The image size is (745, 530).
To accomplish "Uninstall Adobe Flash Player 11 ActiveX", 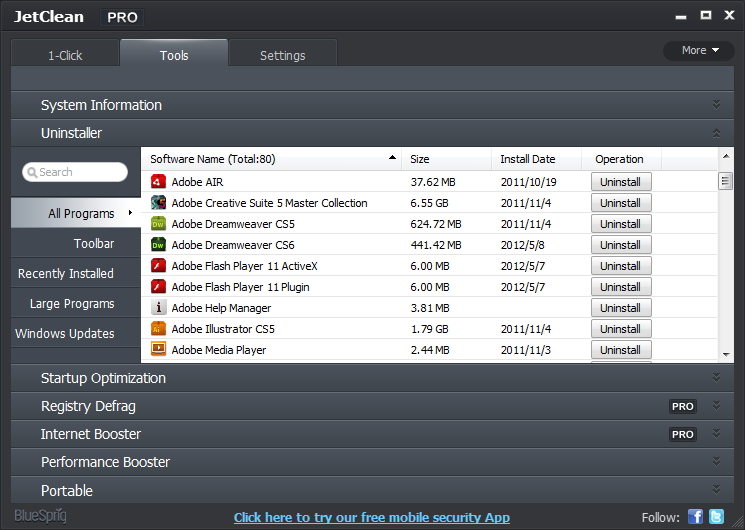I will (x=620, y=266).
